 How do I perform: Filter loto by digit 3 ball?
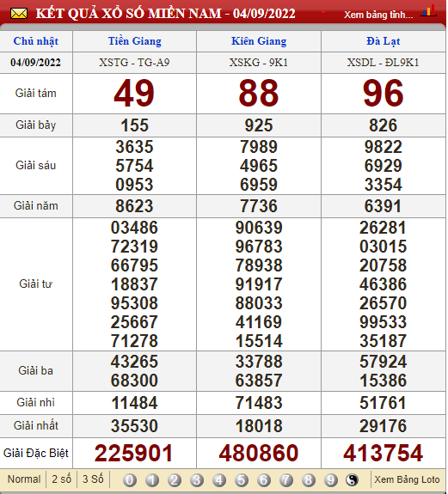pos(197,480)
